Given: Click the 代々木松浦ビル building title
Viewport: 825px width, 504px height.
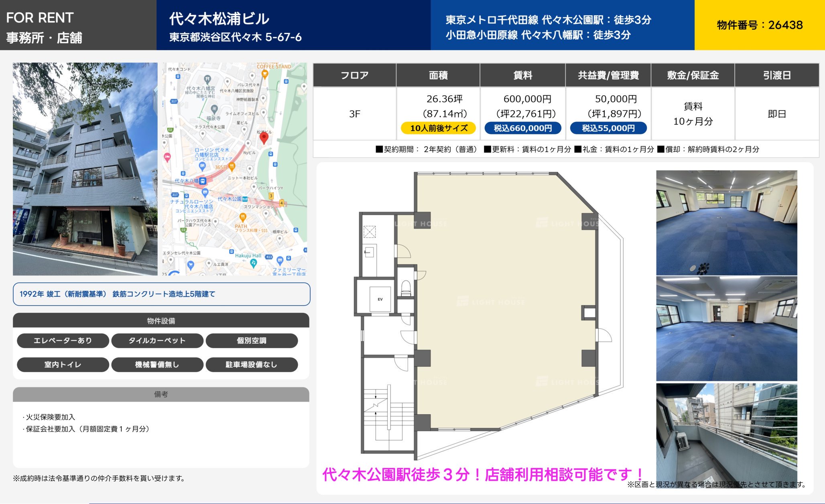Looking at the screenshot, I should pyautogui.click(x=219, y=18).
